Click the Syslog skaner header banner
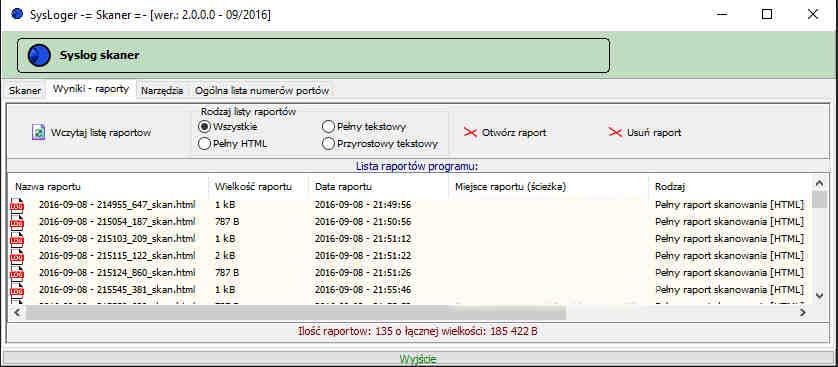Image resolution: width=838 pixels, height=367 pixels. pyautogui.click(x=313, y=56)
